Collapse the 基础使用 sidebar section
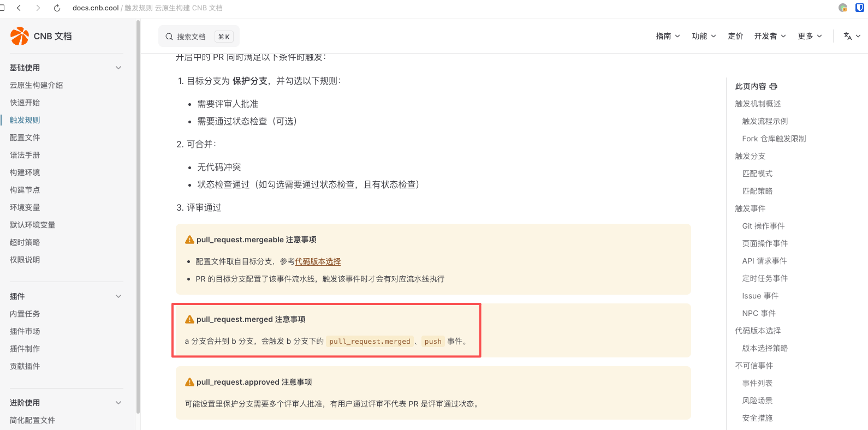 [x=118, y=68]
